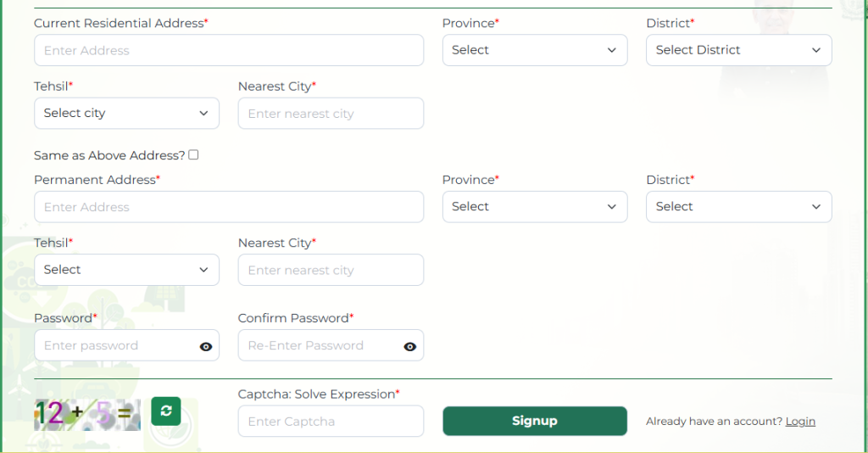Open the permanent address Province dropdown
Screen dimensions: 868x453
535,207
